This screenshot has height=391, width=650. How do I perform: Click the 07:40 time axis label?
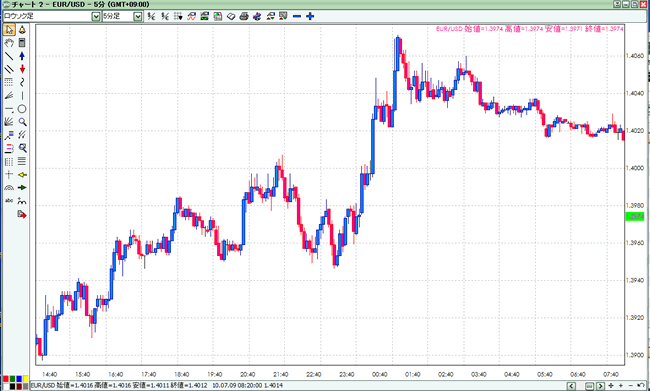click(611, 374)
